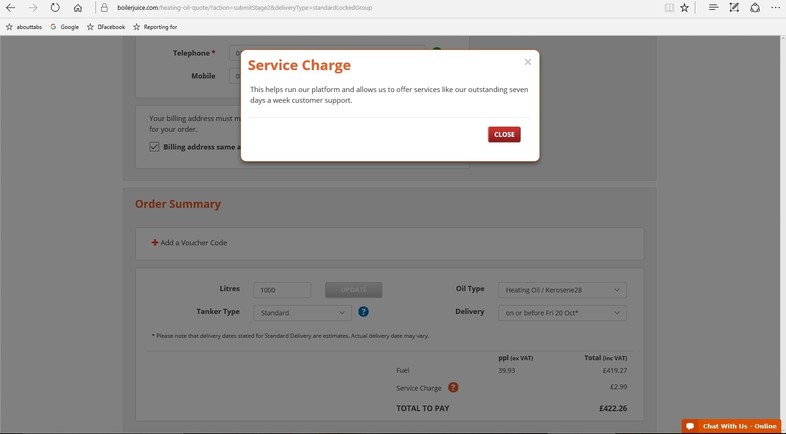Open the Oil Type dropdown

(562, 290)
